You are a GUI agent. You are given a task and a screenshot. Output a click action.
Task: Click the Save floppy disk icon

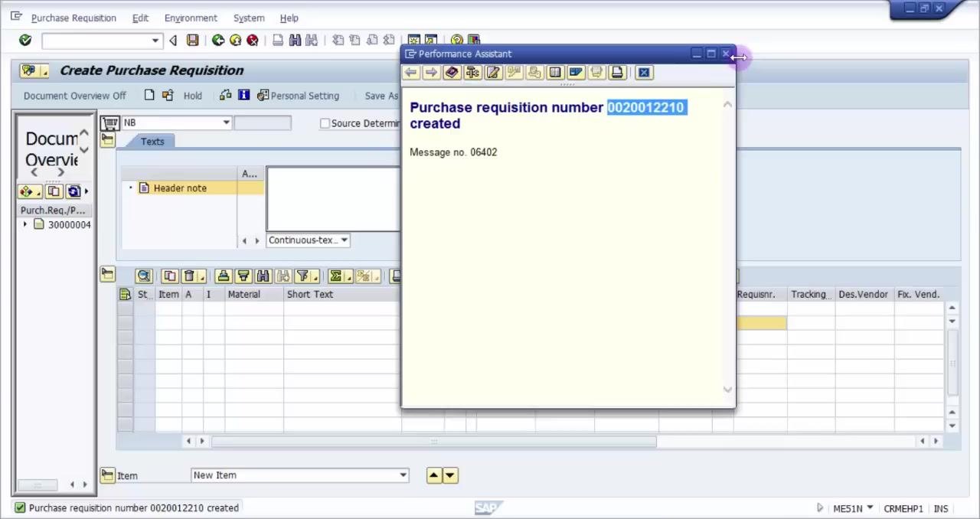click(193, 41)
